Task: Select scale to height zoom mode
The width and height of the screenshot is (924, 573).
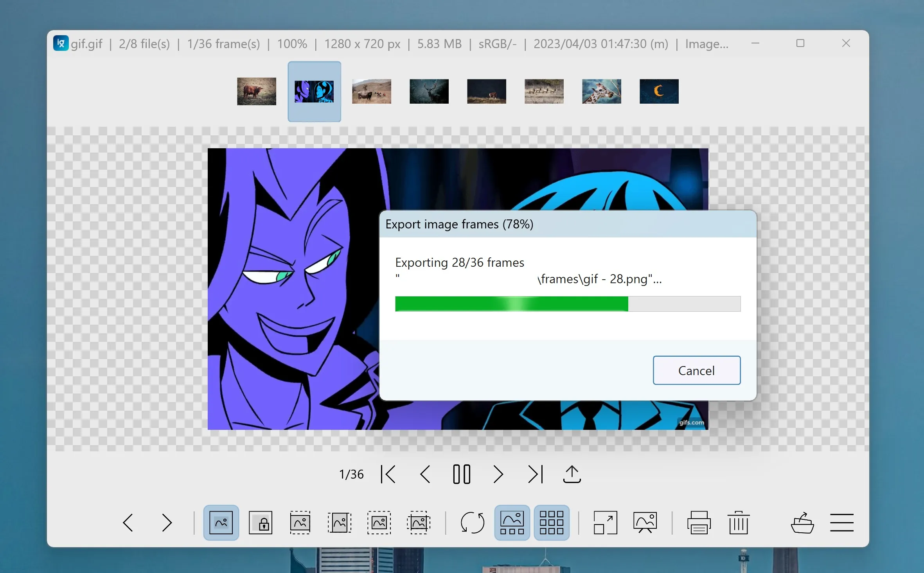Action: (x=339, y=523)
